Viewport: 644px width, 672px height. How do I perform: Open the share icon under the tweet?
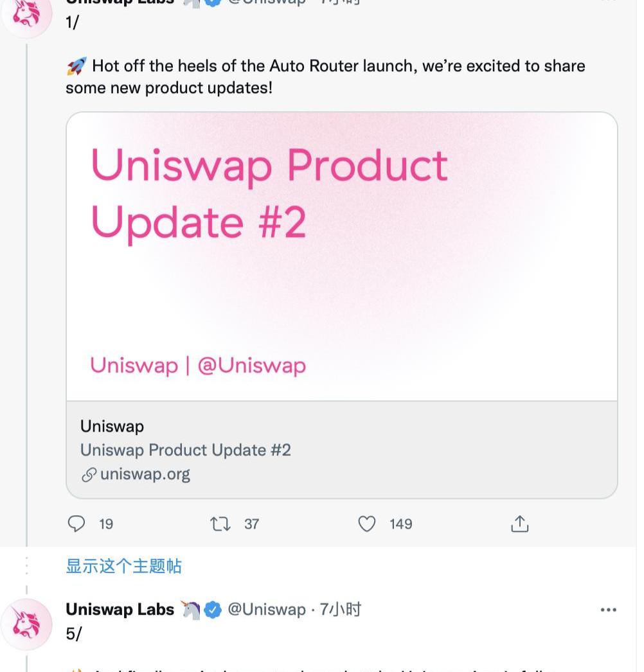click(x=519, y=524)
